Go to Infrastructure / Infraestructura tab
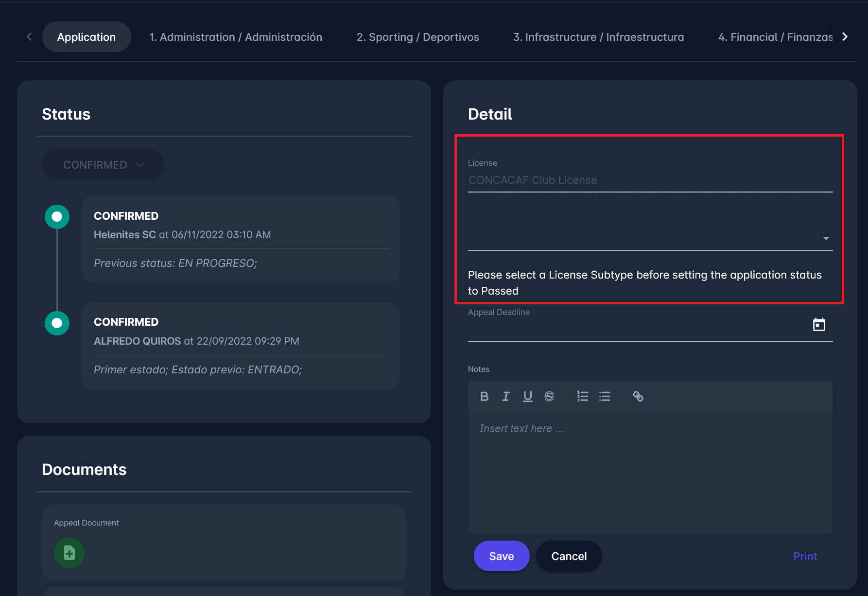The image size is (868, 596). [x=598, y=37]
